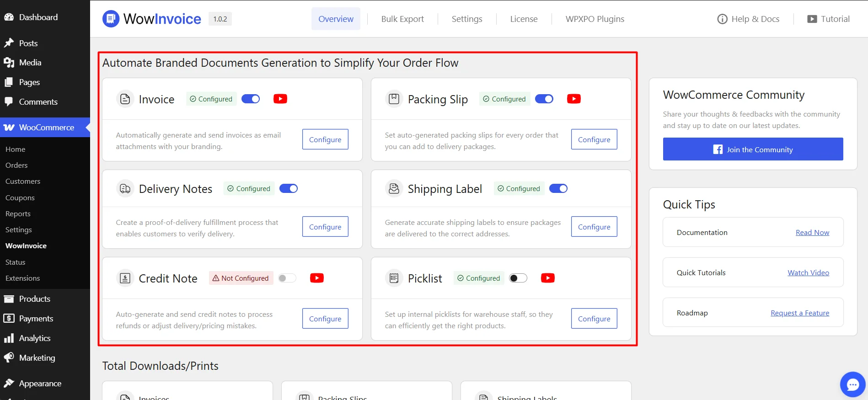Click the Analytics bar chart icon
868x400 pixels.
(x=9, y=338)
